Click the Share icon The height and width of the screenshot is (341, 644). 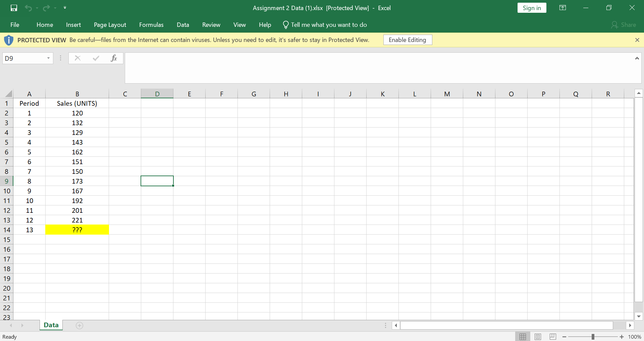(x=624, y=25)
